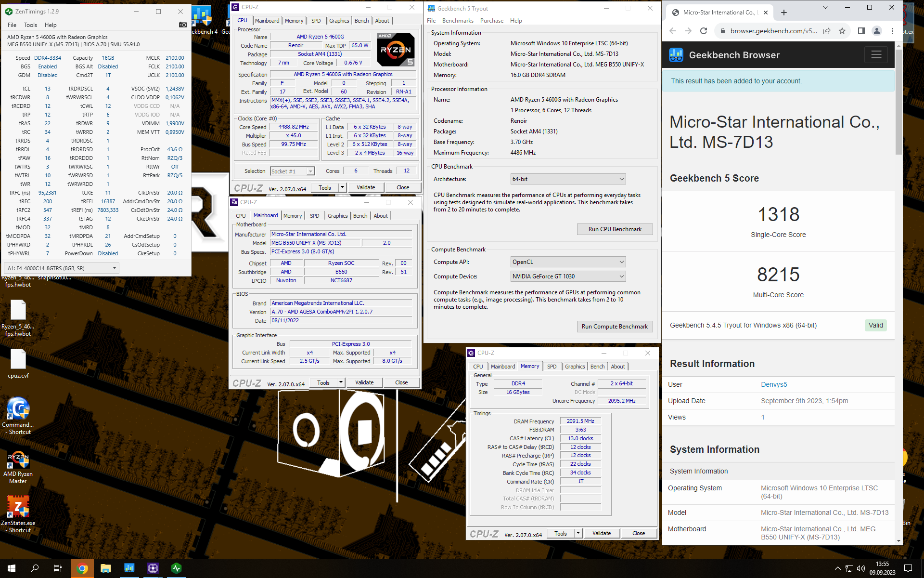Screen dimensions: 924x578
Task: Open CPU-Z taskbar icon
Action: [153, 568]
